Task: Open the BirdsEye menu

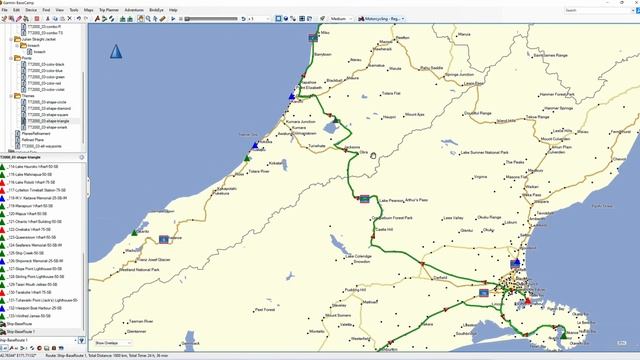Action: point(156,10)
